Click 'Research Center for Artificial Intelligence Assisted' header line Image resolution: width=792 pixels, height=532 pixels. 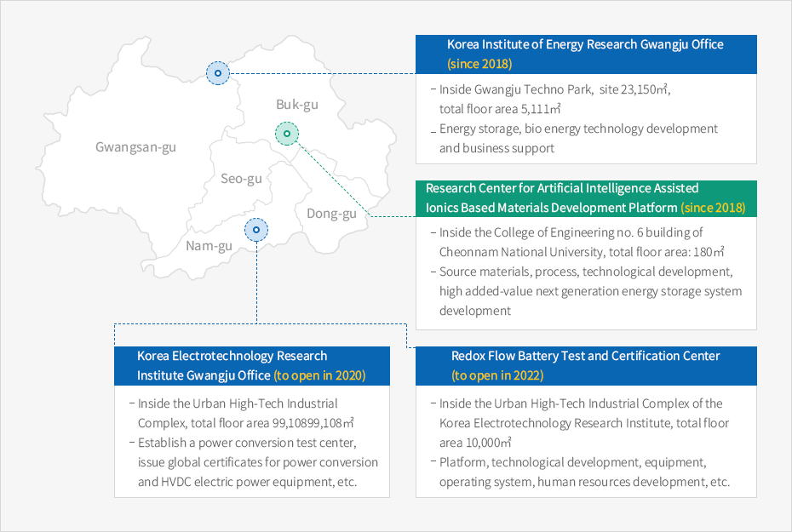click(562, 188)
